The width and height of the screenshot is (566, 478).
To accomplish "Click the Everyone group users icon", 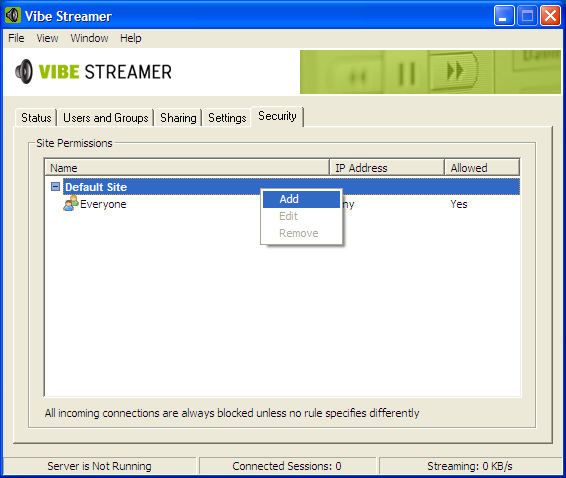I will click(x=71, y=204).
